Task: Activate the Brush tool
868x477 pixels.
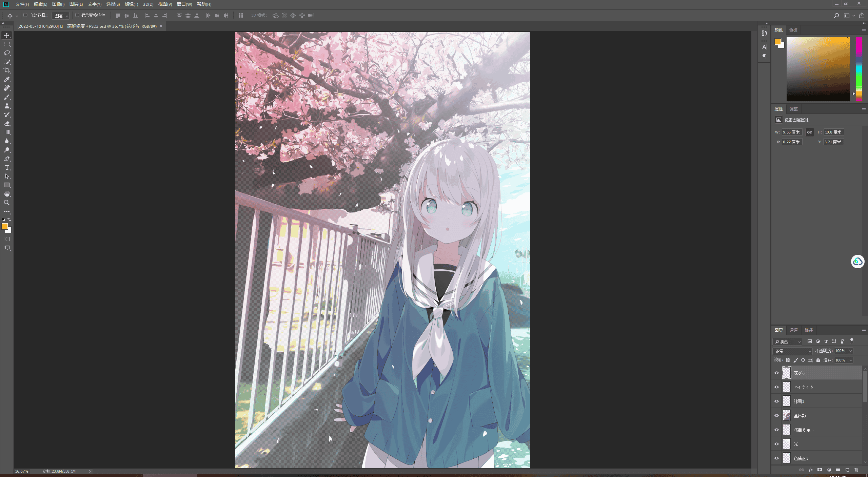Action: [x=7, y=97]
